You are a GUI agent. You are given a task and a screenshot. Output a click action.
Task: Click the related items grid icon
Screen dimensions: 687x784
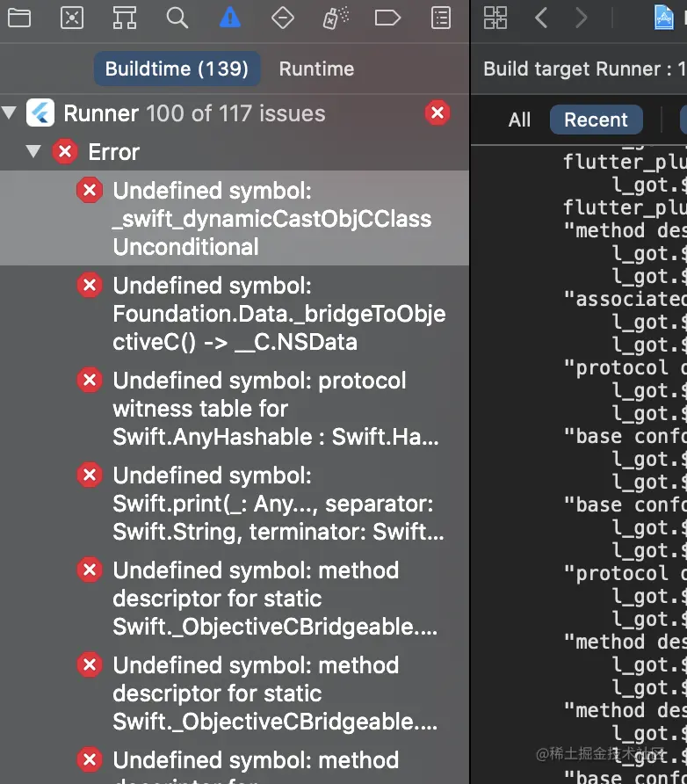(495, 17)
